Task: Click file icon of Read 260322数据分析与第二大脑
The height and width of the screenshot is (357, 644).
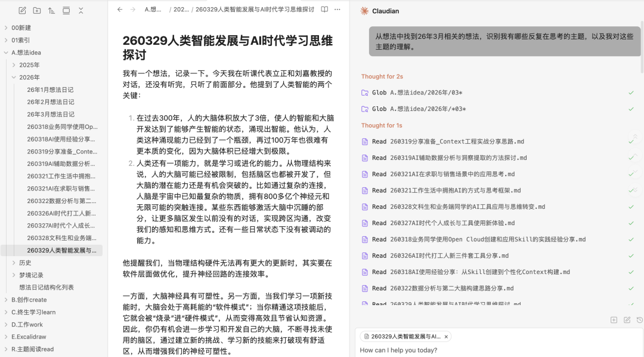Action: pos(365,289)
